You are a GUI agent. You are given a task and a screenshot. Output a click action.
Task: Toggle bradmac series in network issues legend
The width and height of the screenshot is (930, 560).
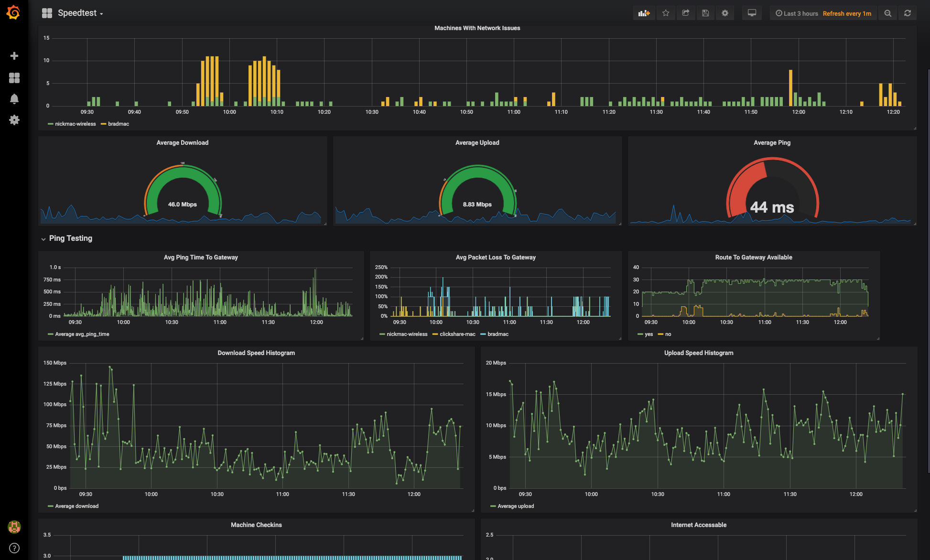tap(118, 124)
